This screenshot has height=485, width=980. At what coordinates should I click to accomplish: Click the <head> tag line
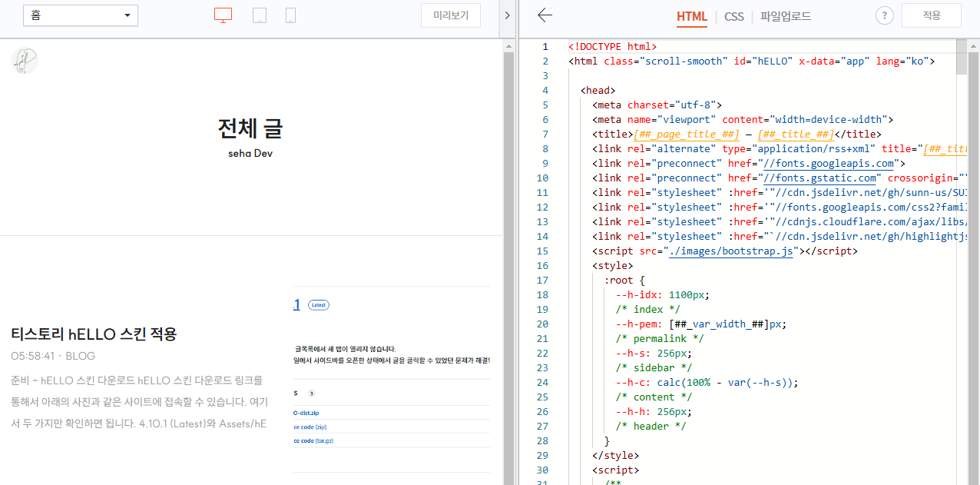coord(598,91)
